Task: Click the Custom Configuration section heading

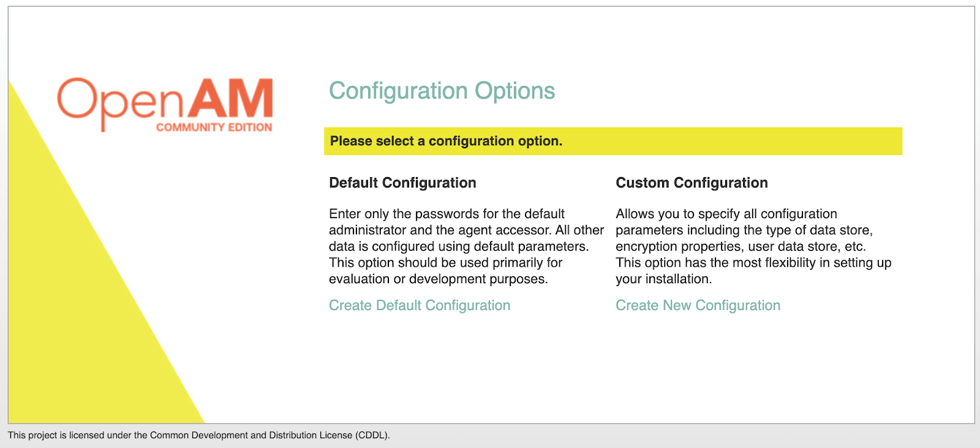Action: [692, 182]
